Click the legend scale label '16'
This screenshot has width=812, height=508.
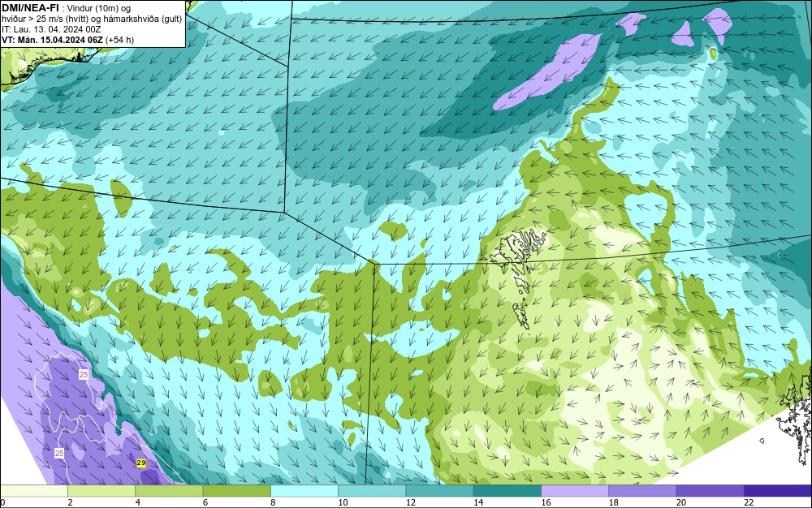click(546, 502)
